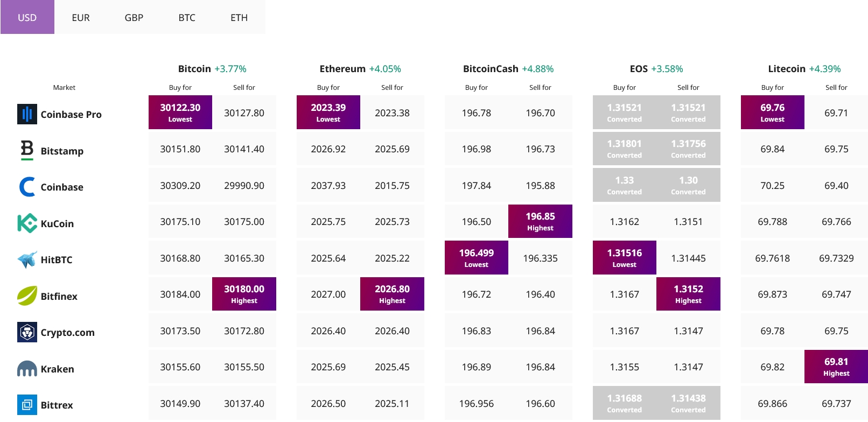868x422 pixels.
Task: Select highest Bitcoin sell price 30180.00
Action: [x=244, y=294]
